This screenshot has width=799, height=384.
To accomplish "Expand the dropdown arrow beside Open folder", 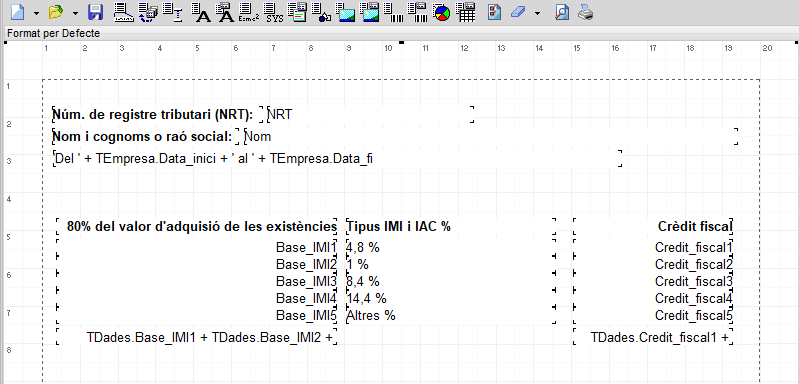I will point(75,12).
